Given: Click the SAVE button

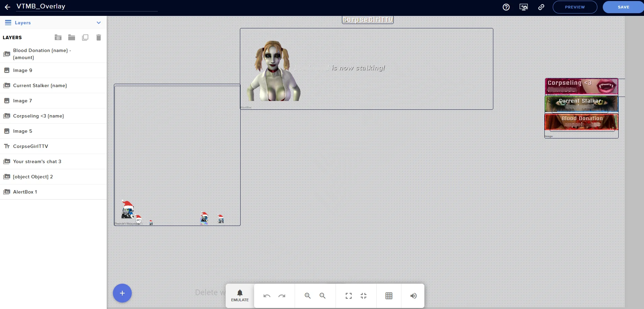Looking at the screenshot, I should pos(623,7).
